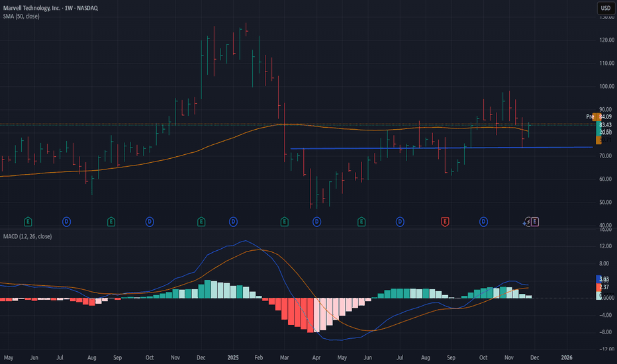Open the USD currency selector

pyautogui.click(x=605, y=8)
